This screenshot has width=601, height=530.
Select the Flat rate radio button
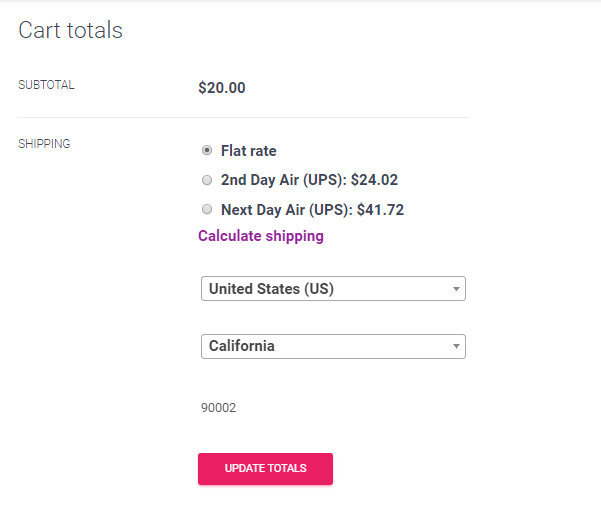[x=207, y=151]
